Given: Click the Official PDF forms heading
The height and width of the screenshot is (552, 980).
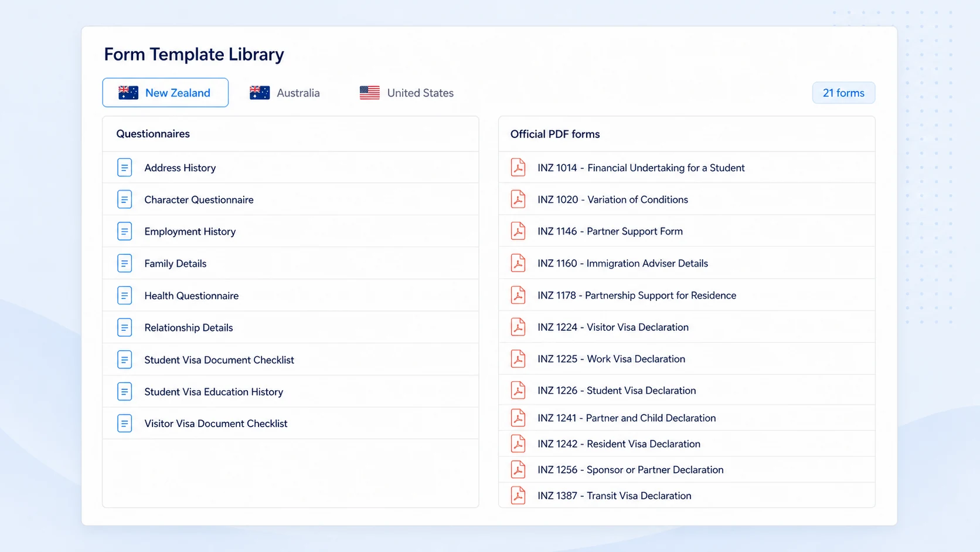Looking at the screenshot, I should (x=555, y=134).
